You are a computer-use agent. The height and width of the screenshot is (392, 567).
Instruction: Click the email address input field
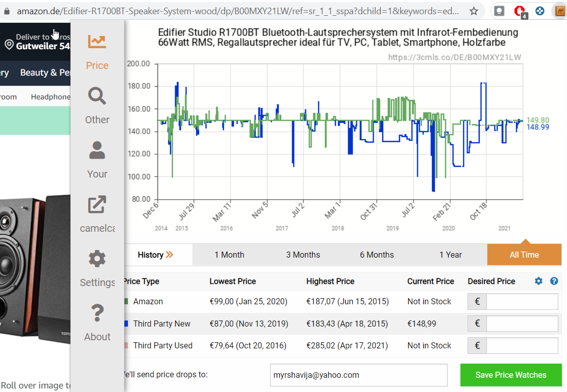click(359, 375)
